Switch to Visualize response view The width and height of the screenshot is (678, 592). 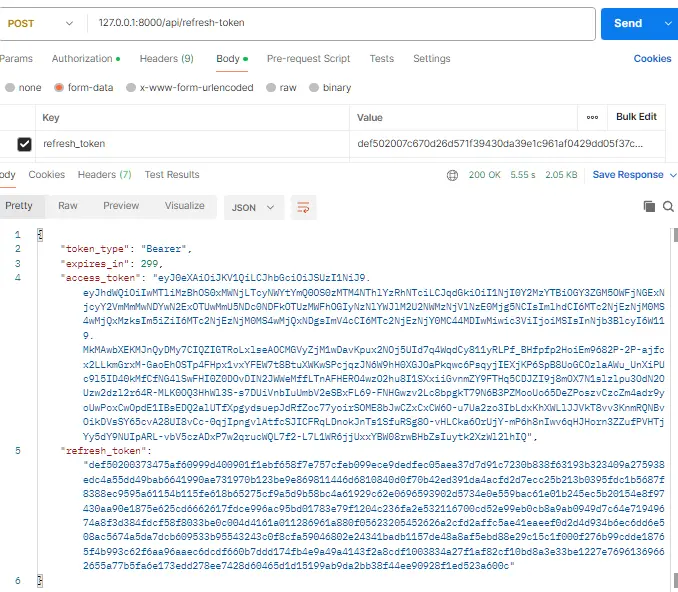point(185,206)
